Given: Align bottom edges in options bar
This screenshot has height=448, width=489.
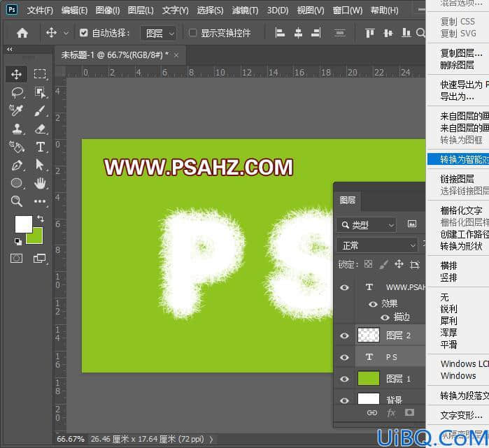Looking at the screenshot, I should click(406, 33).
